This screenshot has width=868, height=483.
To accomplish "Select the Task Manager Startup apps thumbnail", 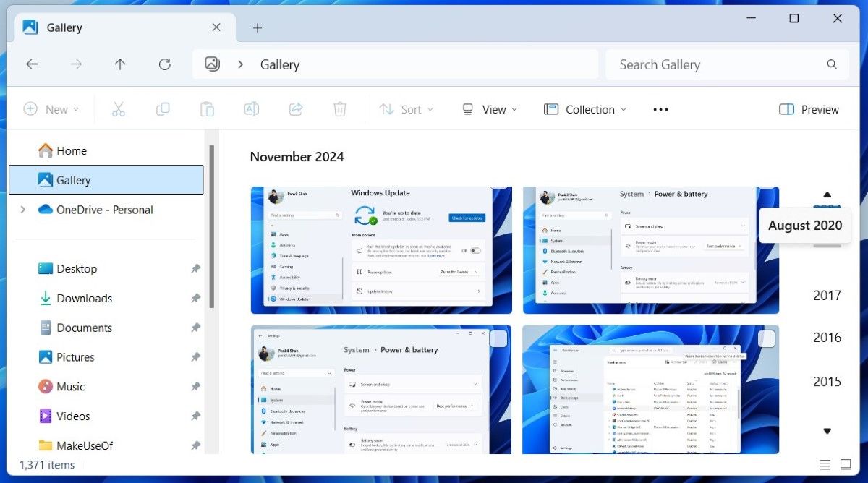I will pos(651,390).
